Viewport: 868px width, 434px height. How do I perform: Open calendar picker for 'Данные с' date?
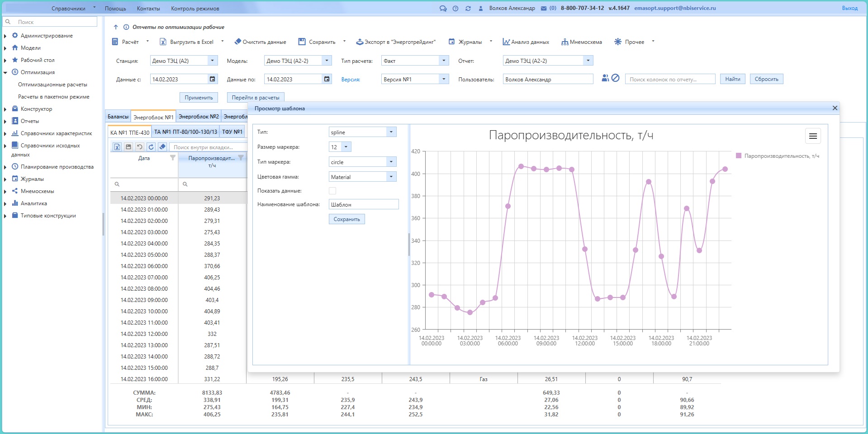click(x=212, y=79)
